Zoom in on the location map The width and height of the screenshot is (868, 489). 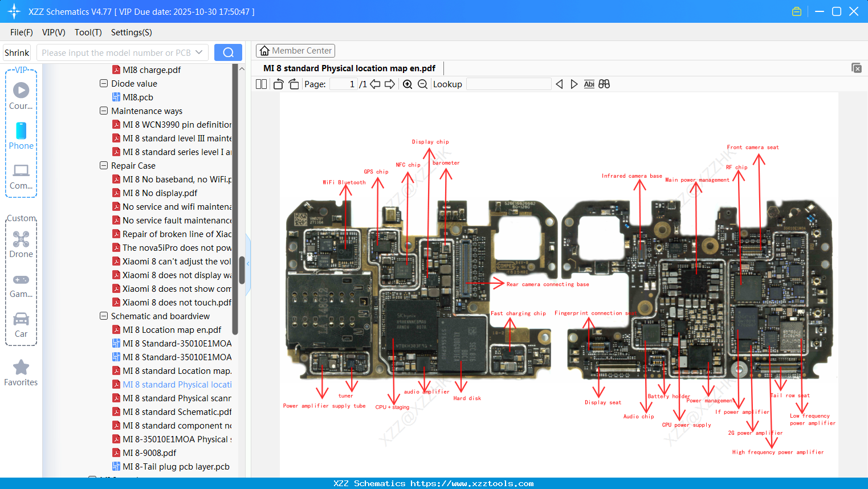tap(407, 84)
